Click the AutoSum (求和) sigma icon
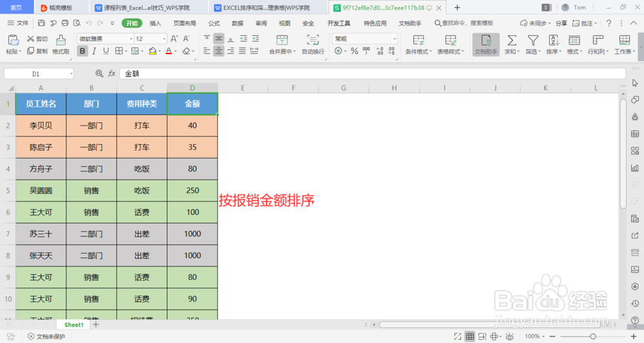 pyautogui.click(x=512, y=40)
